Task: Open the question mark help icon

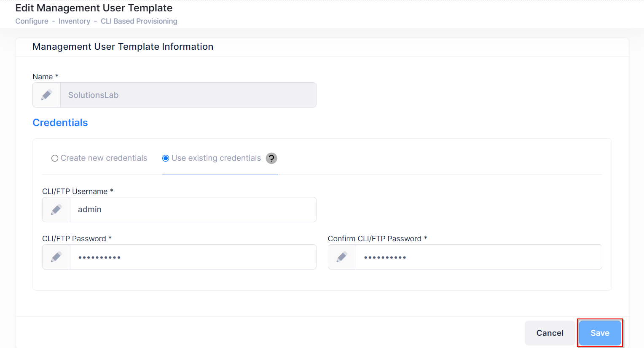Action: click(x=272, y=158)
